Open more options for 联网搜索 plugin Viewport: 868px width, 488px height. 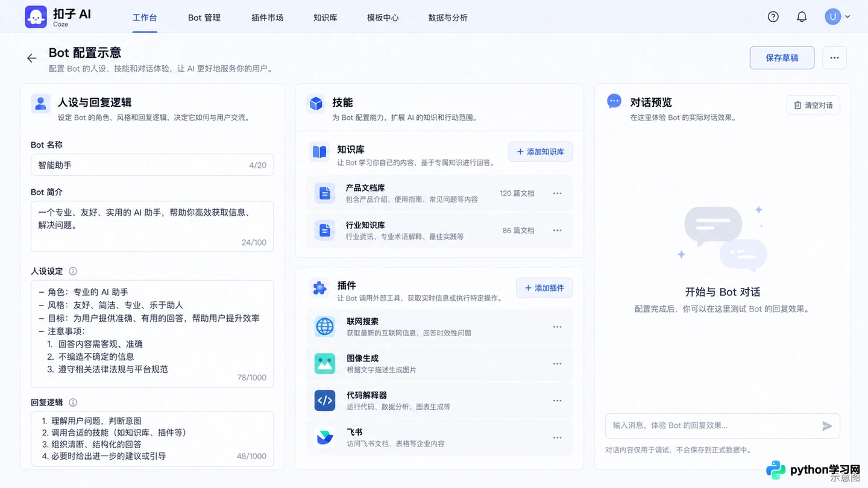click(557, 327)
